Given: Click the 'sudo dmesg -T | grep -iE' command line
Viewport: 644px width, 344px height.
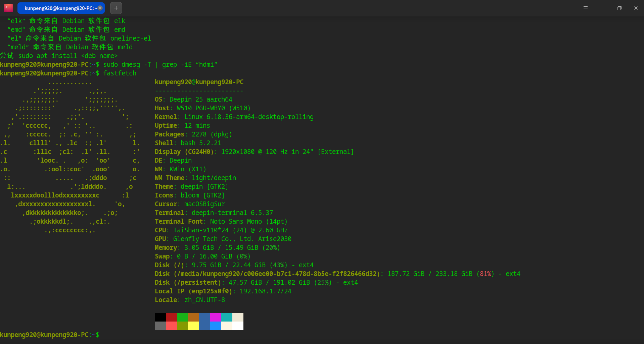Looking at the screenshot, I should [x=160, y=64].
